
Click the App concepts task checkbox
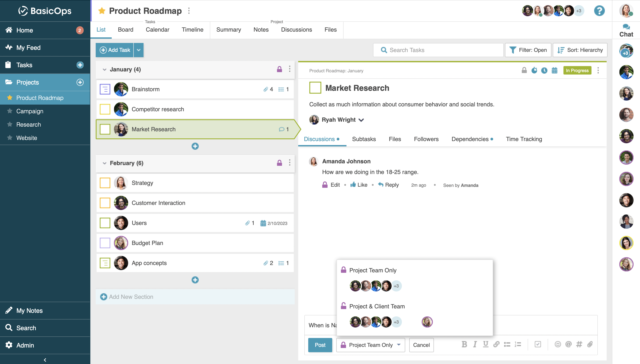click(x=105, y=263)
